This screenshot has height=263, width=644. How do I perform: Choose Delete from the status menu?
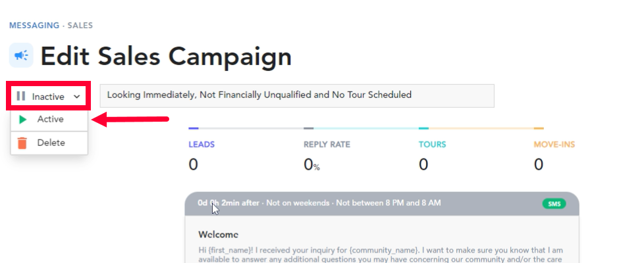49,143
